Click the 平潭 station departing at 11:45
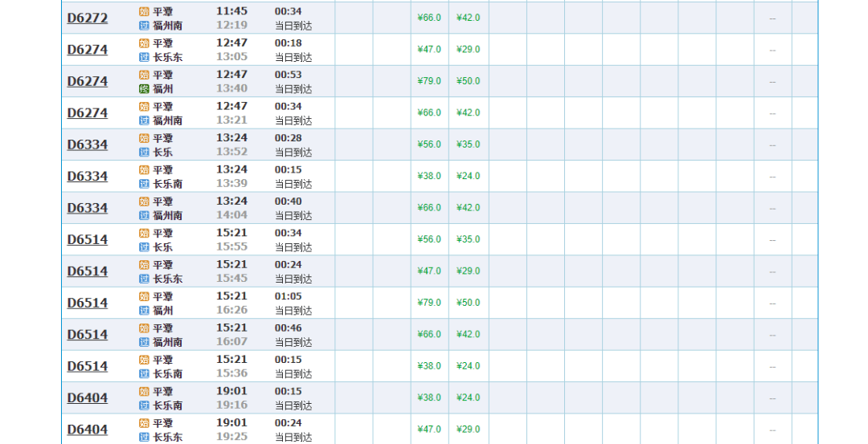The image size is (868, 444). click(x=162, y=11)
